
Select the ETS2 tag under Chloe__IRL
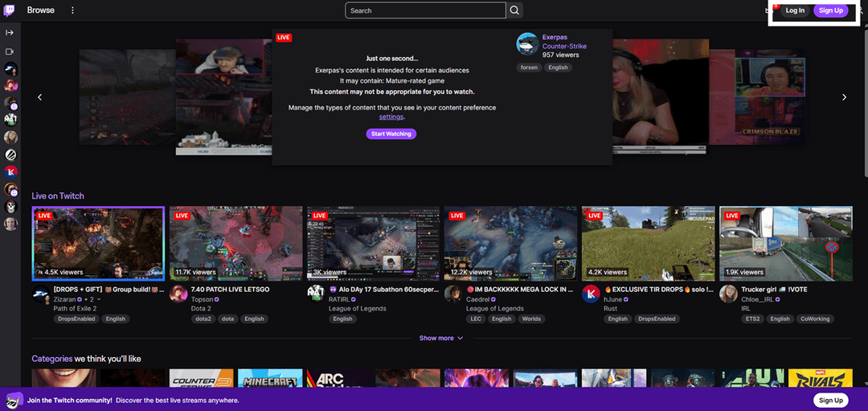753,319
